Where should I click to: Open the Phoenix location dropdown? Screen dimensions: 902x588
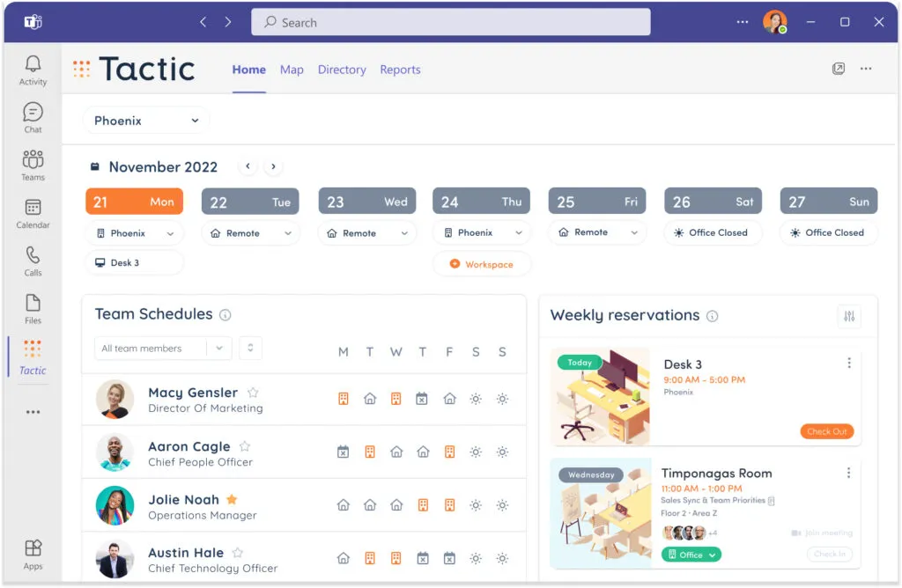tap(146, 120)
